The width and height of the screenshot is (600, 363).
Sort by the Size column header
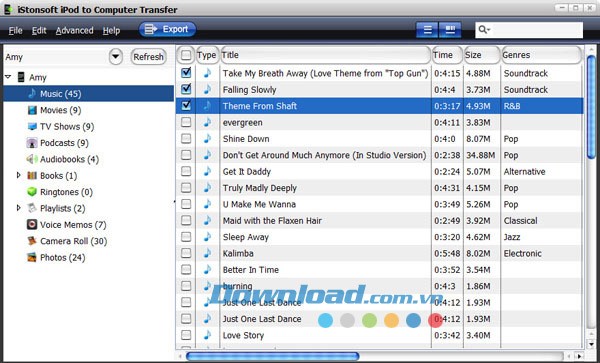[x=482, y=55]
